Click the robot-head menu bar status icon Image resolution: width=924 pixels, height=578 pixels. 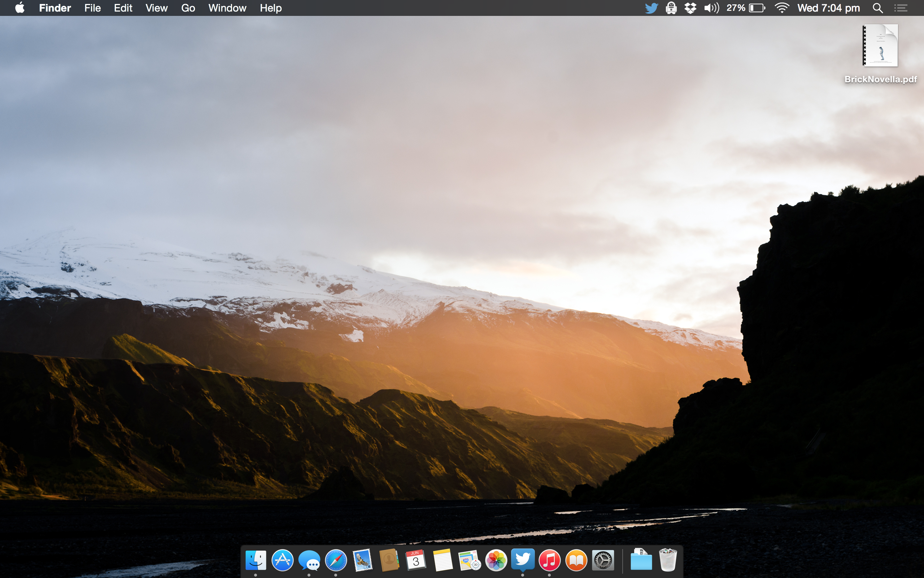click(x=671, y=8)
